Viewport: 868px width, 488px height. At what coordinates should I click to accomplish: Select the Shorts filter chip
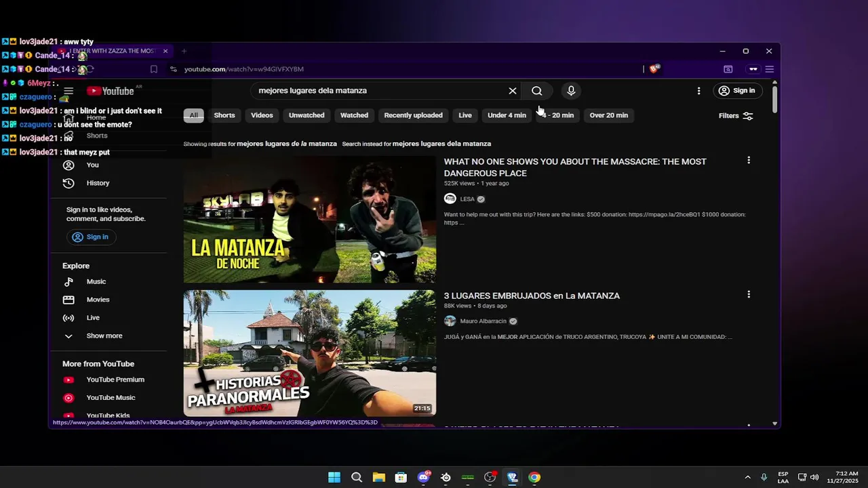click(x=224, y=115)
